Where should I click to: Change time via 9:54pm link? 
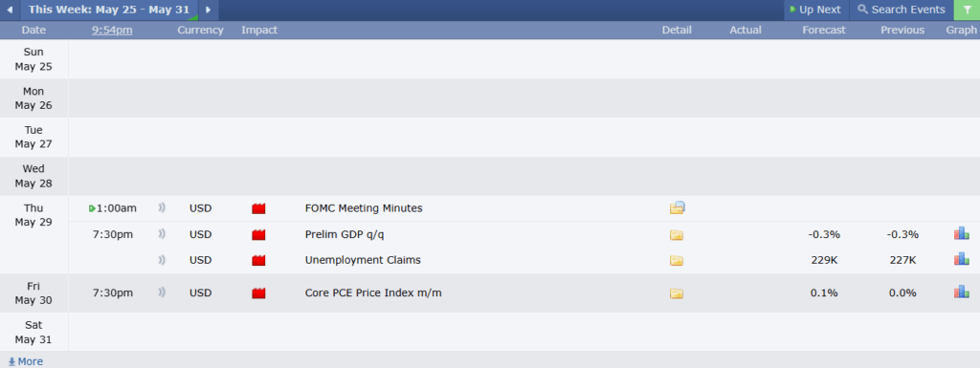[112, 30]
